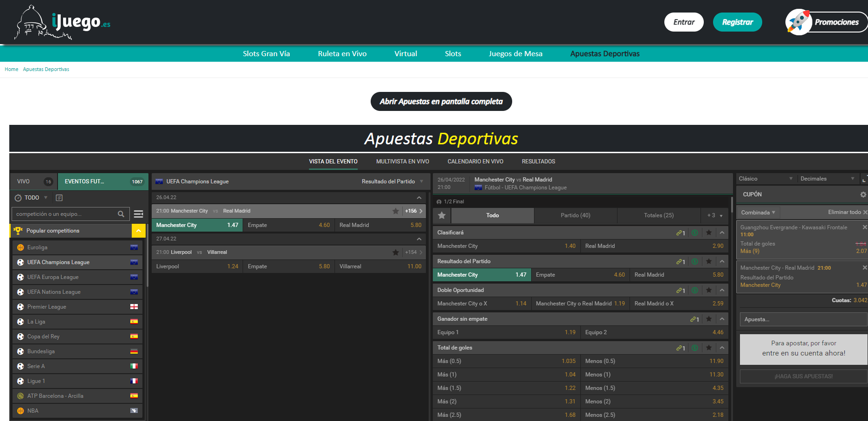Viewport: 868px width, 421px height.
Task: Collapse the Clasificará market
Action: pyautogui.click(x=722, y=233)
